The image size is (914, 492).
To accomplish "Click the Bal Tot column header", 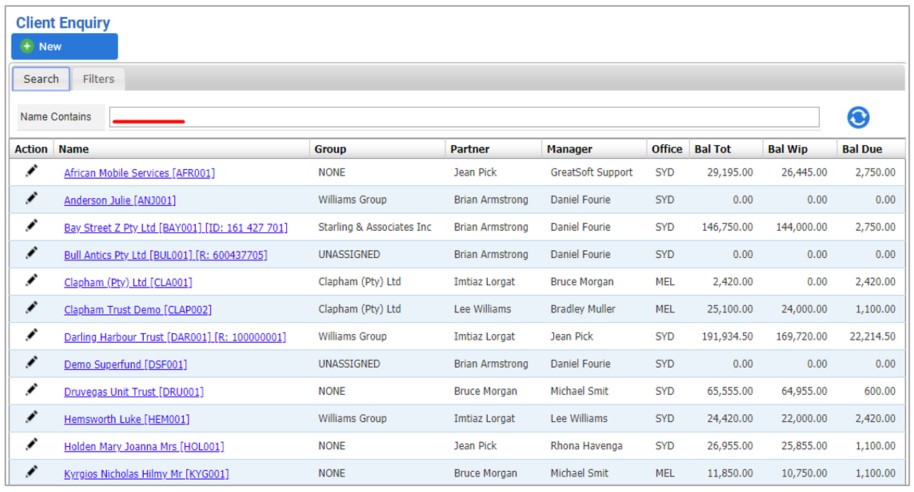I will [712, 149].
